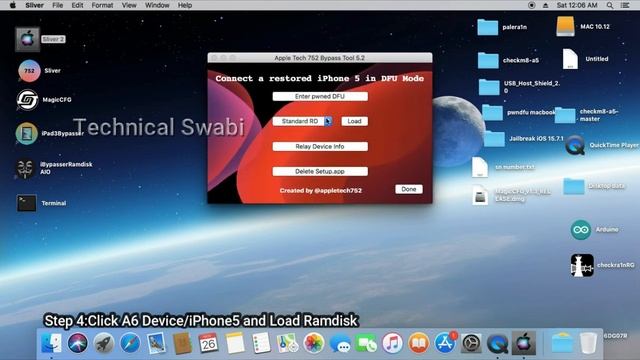This screenshot has width=640, height=360.
Task: Open the Downloads folder in Dock
Action: pyautogui.click(x=562, y=343)
